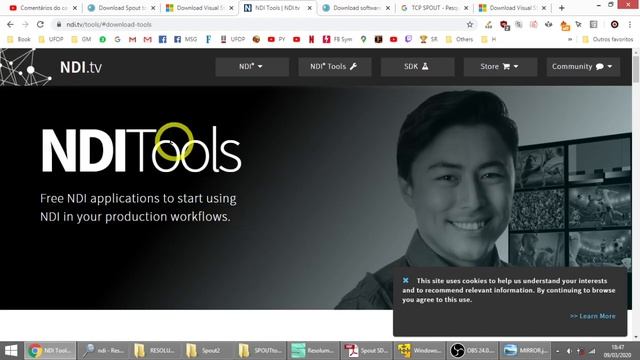The image size is (640, 360).
Task: Show hidden bookmarks with the chevron
Action: 570,39
